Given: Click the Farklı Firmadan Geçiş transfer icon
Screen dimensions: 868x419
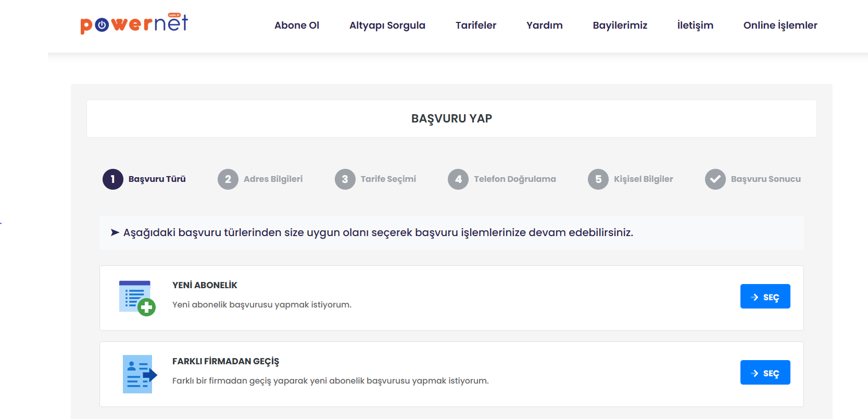Looking at the screenshot, I should 139,374.
